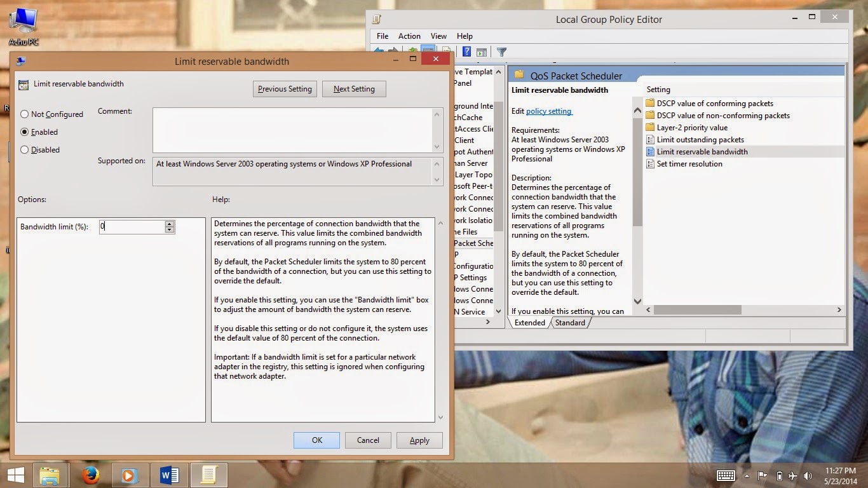Viewport: 868px width, 488px height.
Task: Apply the bandwidth limit setting
Action: coord(419,440)
